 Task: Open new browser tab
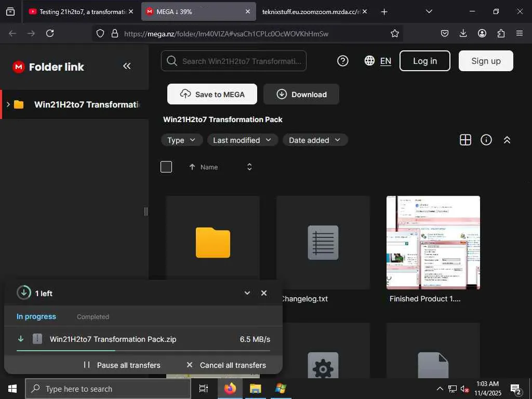(384, 12)
